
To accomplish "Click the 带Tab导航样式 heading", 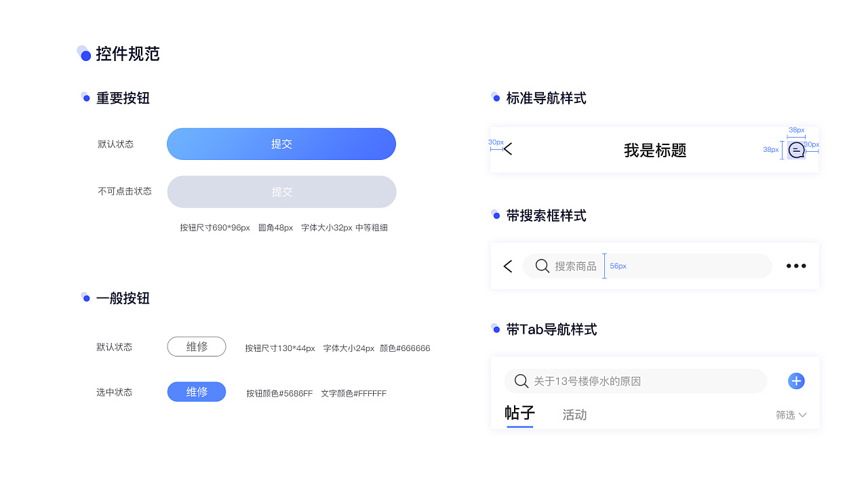I will tap(551, 329).
